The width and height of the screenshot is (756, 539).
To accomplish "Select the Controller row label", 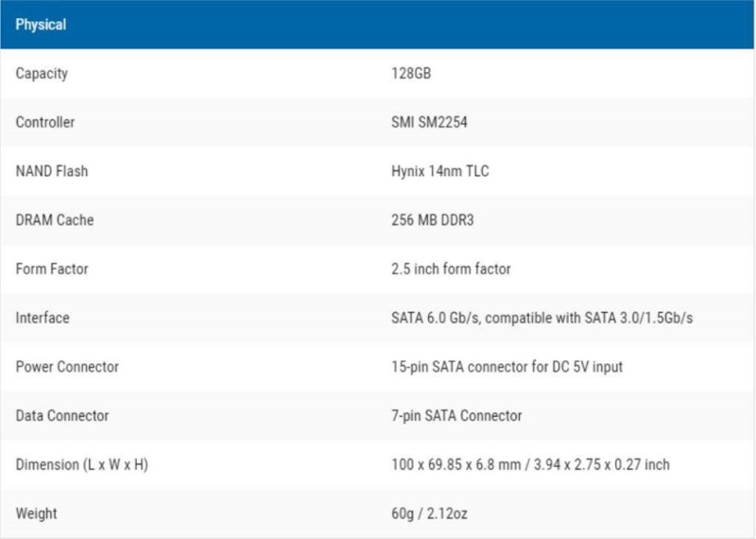I will (x=44, y=123).
